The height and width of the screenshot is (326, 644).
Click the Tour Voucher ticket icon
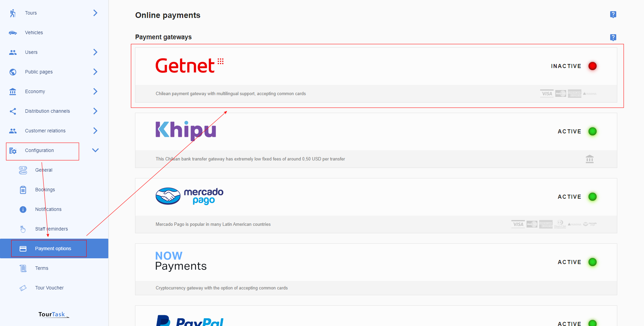point(23,288)
